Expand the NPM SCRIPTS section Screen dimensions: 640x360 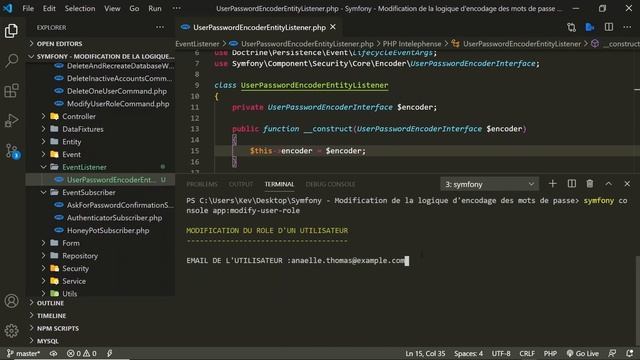pos(58,329)
